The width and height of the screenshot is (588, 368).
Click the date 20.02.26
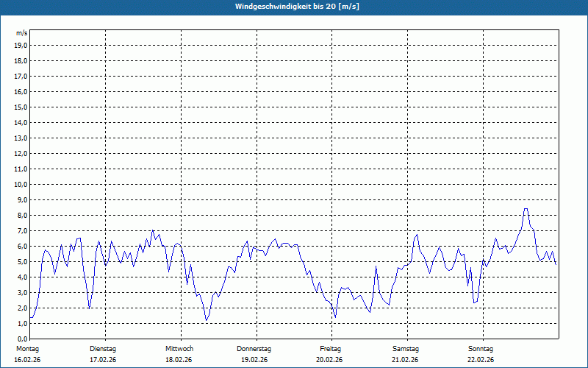329,360
